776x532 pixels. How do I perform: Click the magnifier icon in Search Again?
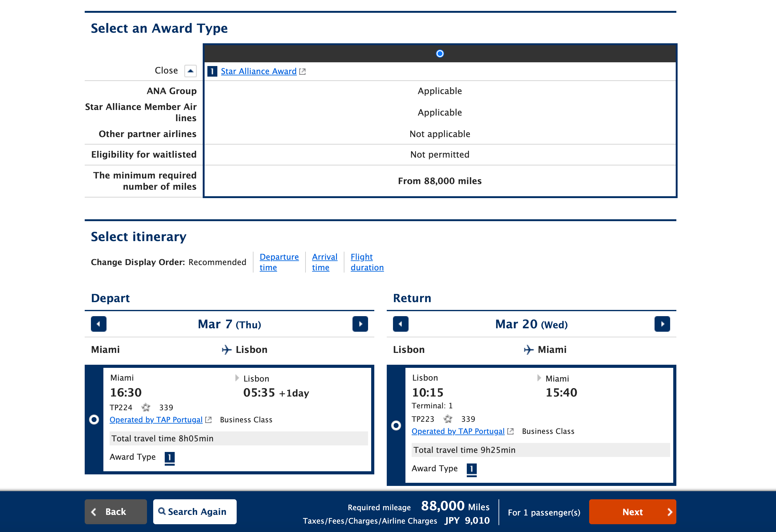pyautogui.click(x=162, y=512)
